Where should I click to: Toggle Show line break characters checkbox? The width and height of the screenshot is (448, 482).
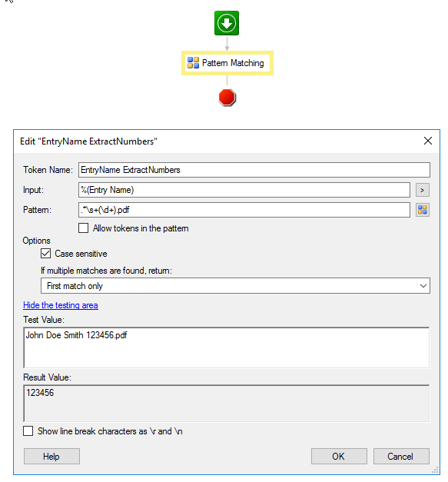click(x=28, y=431)
